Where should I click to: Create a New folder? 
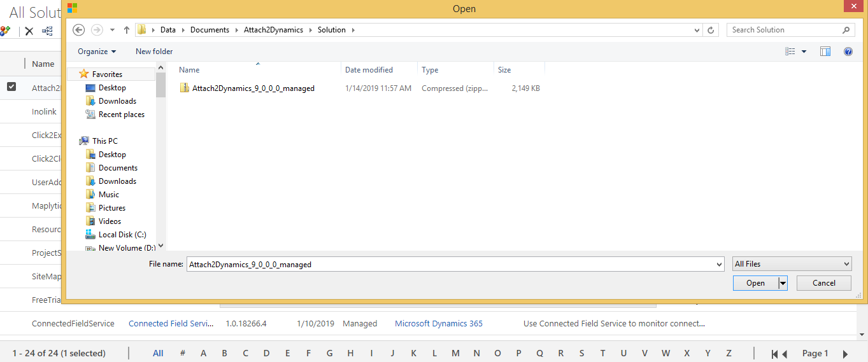click(x=154, y=52)
